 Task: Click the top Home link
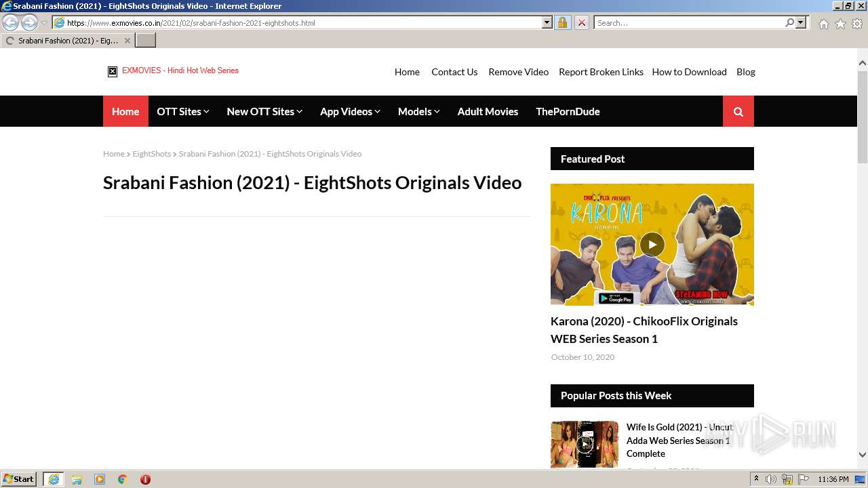click(407, 72)
